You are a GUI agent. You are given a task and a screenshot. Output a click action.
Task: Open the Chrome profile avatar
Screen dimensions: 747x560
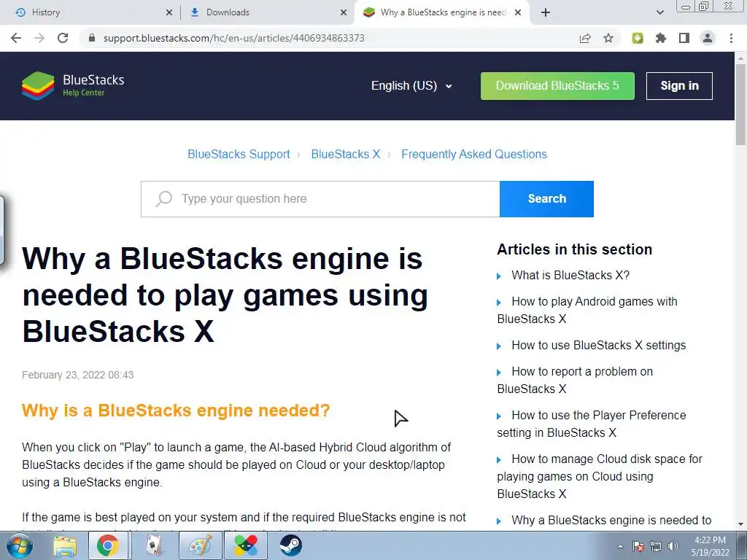[708, 38]
